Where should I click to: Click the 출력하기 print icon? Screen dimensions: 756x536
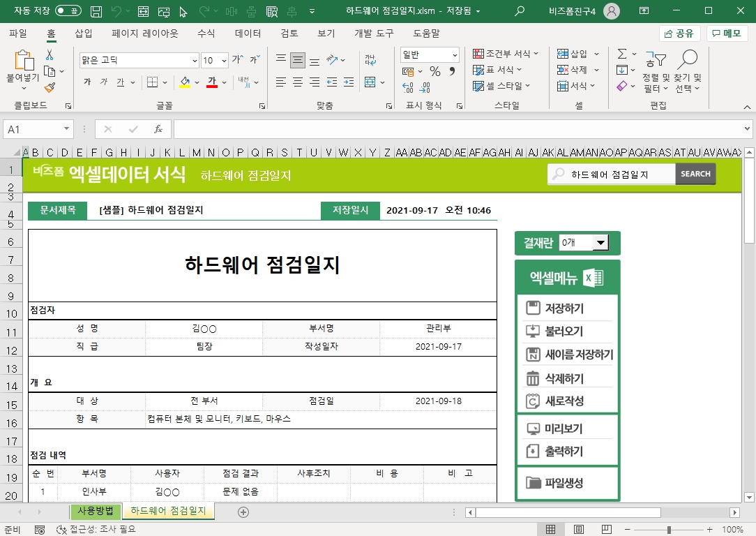[x=534, y=452]
